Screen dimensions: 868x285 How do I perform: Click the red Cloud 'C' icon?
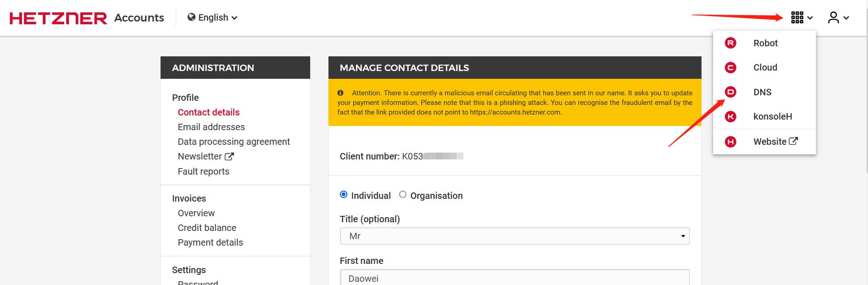point(730,68)
